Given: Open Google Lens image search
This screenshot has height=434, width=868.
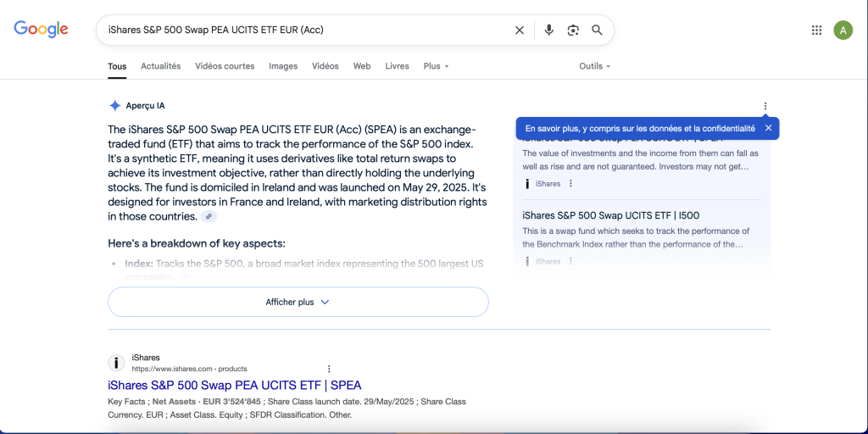Looking at the screenshot, I should tap(573, 30).
